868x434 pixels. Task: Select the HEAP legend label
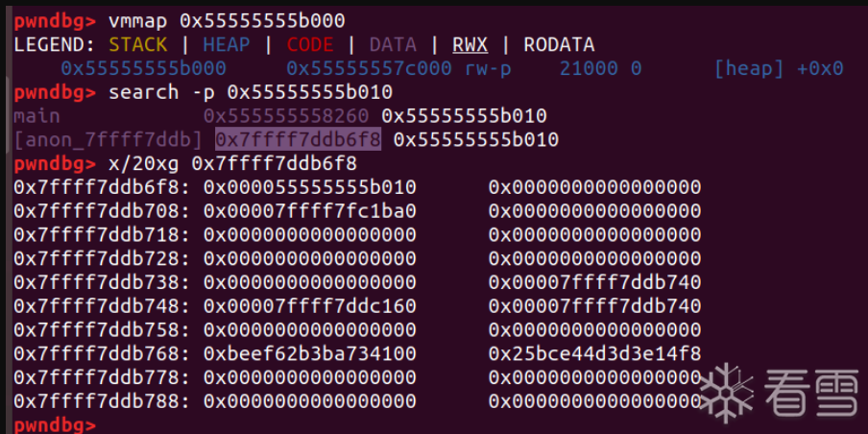[227, 45]
